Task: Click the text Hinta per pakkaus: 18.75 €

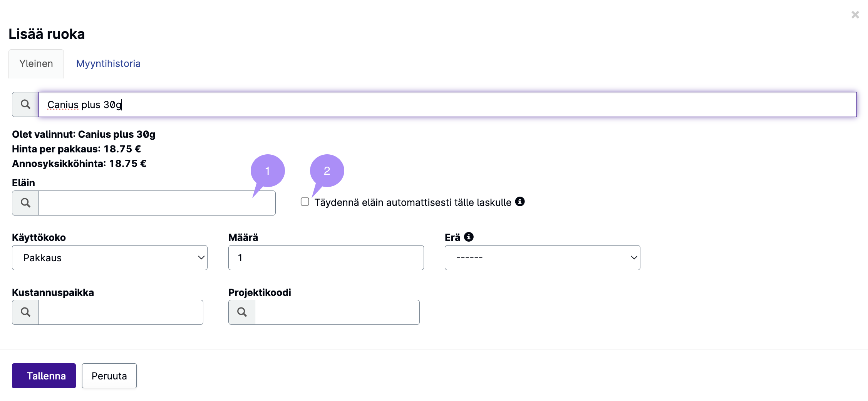Action: pyautogui.click(x=76, y=149)
